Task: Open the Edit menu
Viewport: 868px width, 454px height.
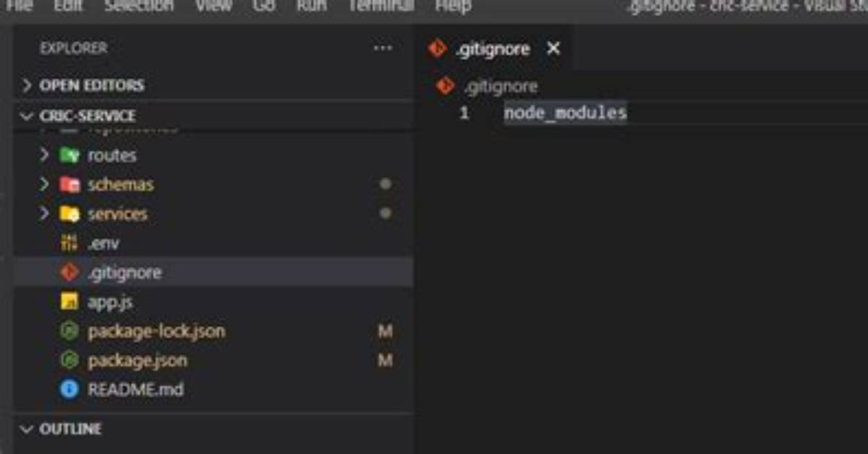Action: [x=68, y=6]
